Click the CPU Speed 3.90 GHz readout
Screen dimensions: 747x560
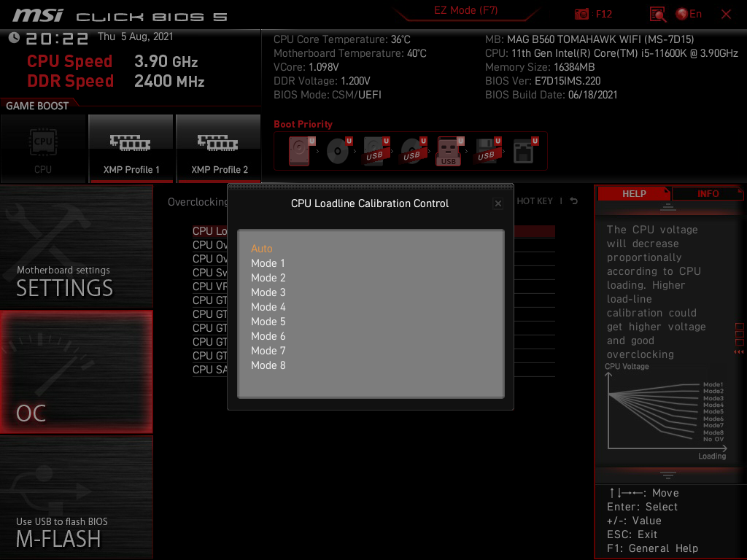point(112,61)
